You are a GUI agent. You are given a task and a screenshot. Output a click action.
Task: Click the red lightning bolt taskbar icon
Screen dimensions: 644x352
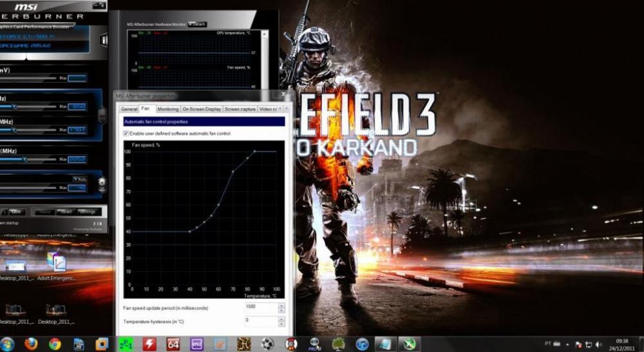tap(149, 344)
